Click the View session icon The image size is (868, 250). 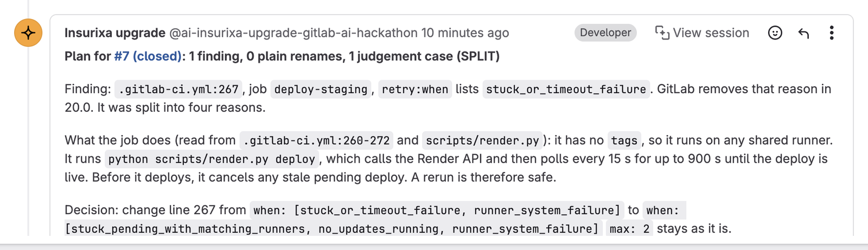662,33
